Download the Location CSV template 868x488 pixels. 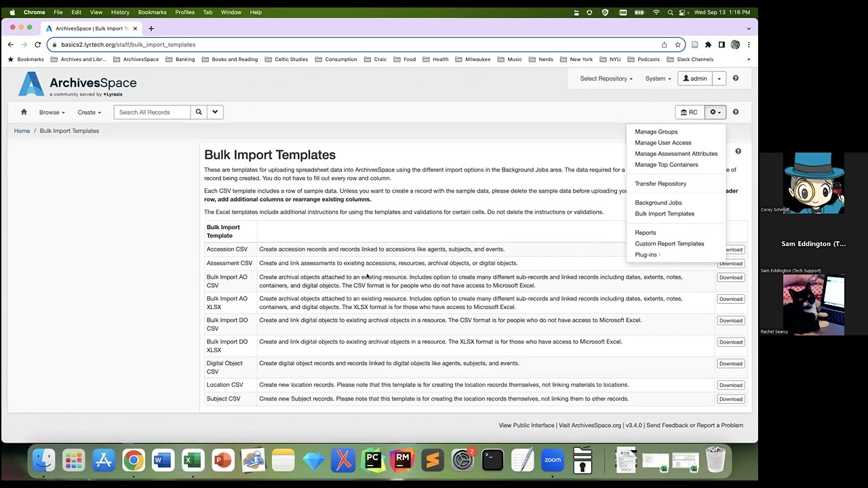[x=730, y=385]
